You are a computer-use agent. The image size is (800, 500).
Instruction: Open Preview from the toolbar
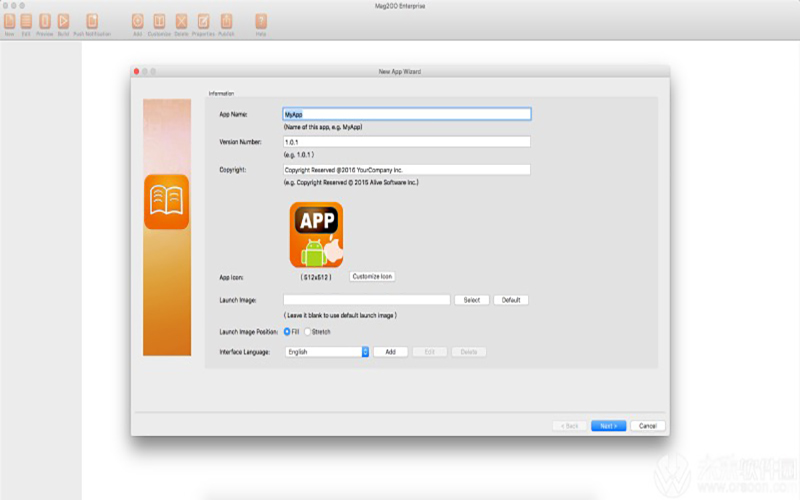(x=44, y=21)
